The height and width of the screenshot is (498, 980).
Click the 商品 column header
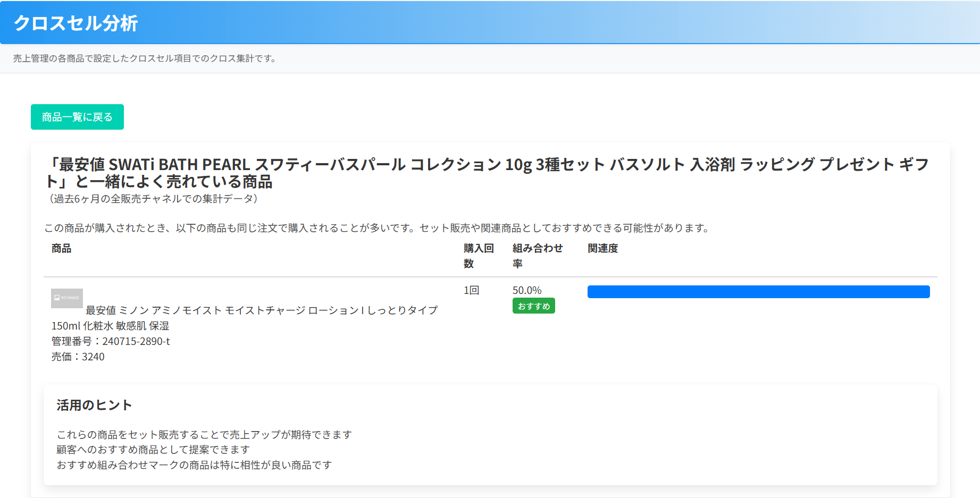click(x=61, y=248)
